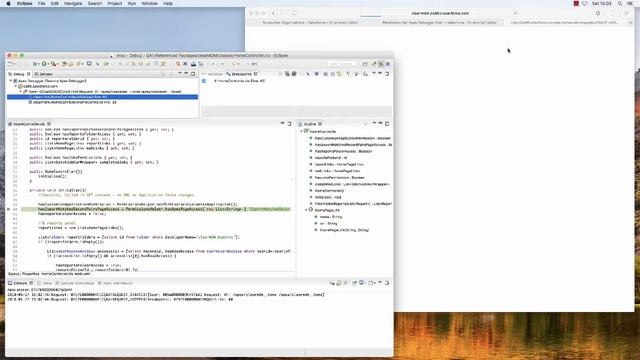
Task: Collapse the User request thread node
Action: pos(20,91)
